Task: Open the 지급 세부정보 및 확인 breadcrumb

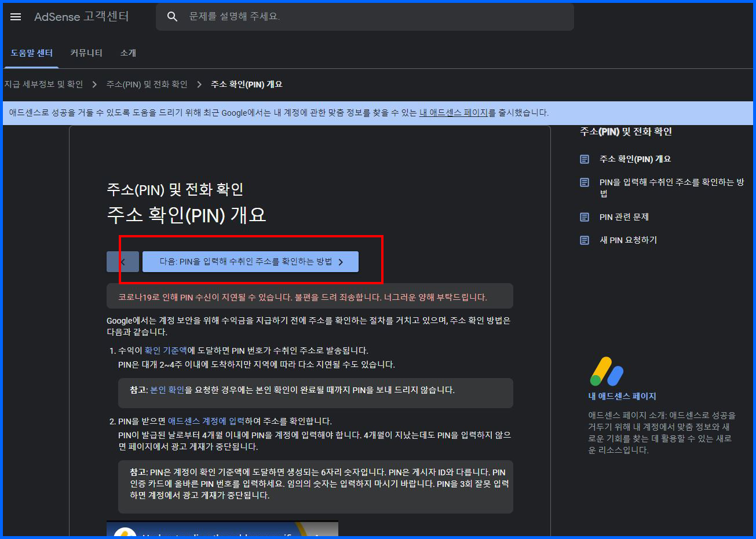Action: point(43,85)
